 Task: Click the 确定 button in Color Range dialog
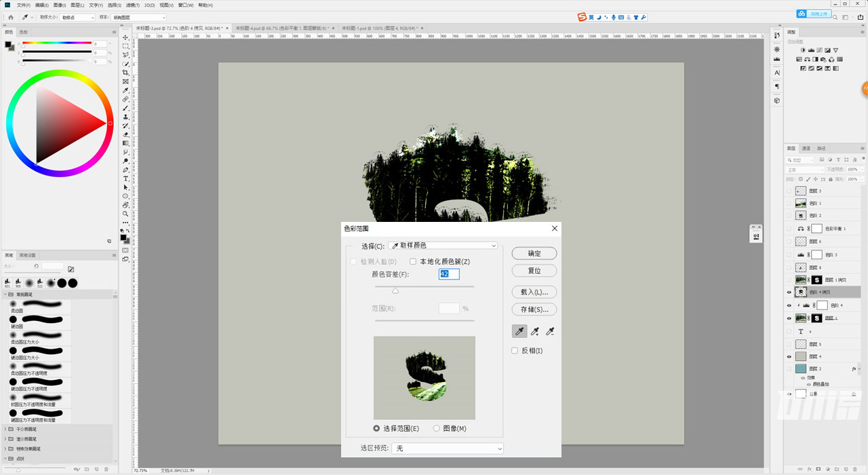tap(534, 253)
